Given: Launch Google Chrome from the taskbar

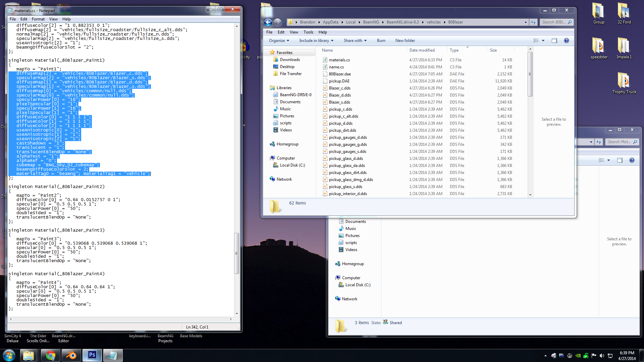Looking at the screenshot, I should tap(51, 355).
